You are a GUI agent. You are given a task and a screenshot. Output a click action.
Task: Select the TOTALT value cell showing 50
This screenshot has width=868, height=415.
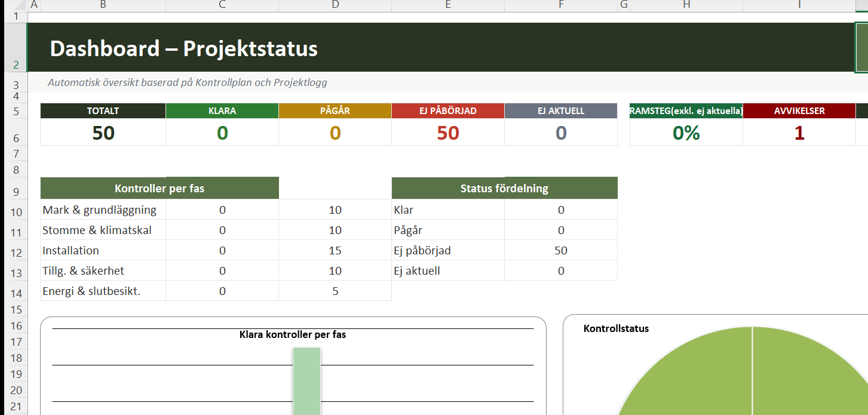click(x=103, y=132)
